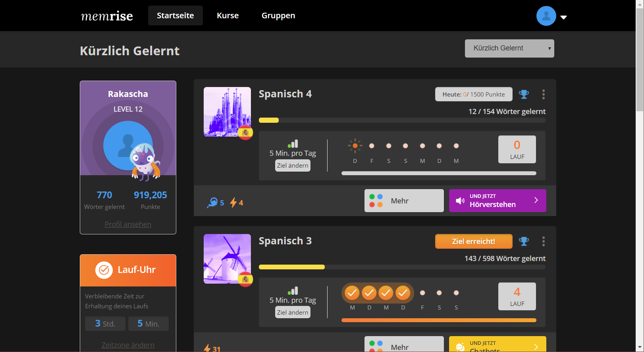This screenshot has width=644, height=352.
Task: Click the Spanisch 4 words-learned progress bar
Action: 402,120
